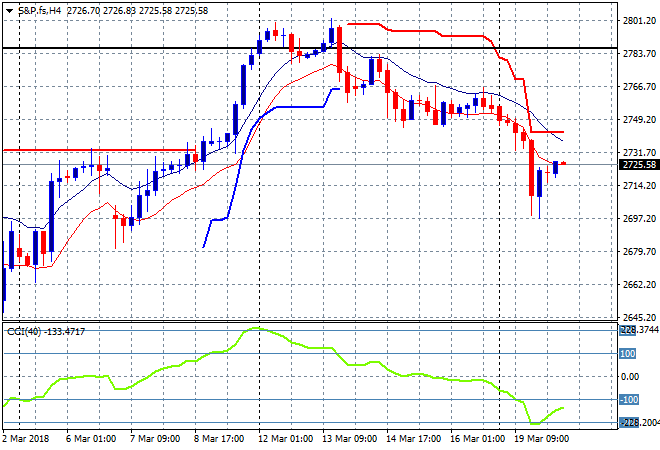The height and width of the screenshot is (450, 660).
Task: Click the 13 Mar 09:00 time label
Action: [x=349, y=439]
